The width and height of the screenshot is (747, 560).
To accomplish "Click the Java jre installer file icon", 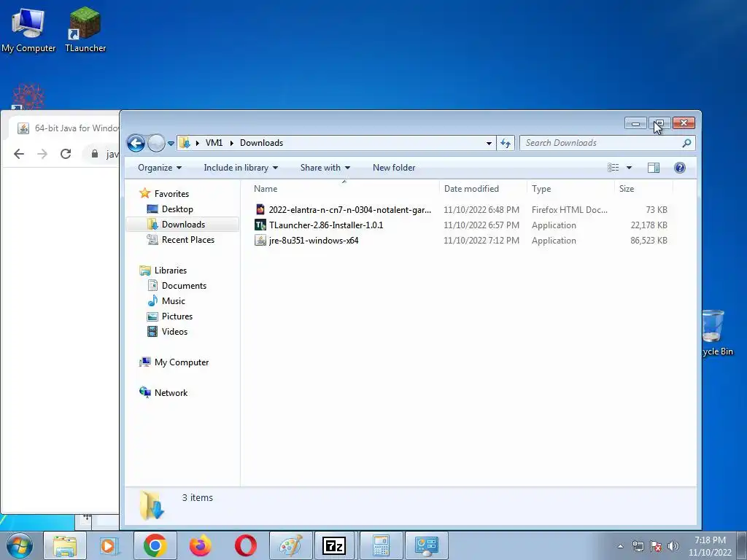I will pyautogui.click(x=260, y=240).
